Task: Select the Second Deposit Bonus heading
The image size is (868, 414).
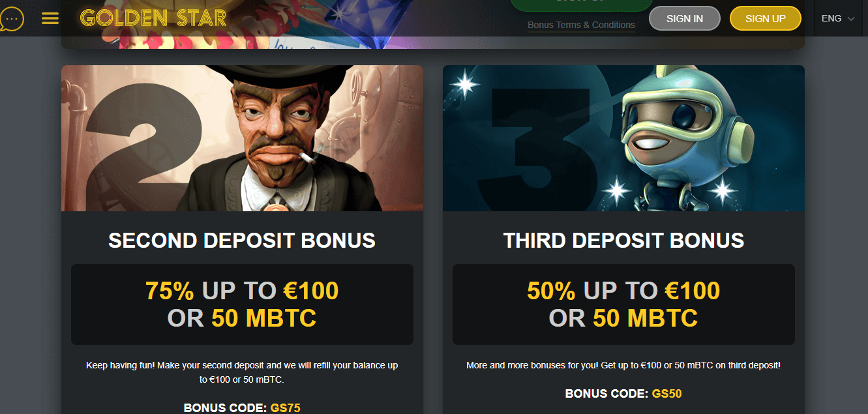Action: click(x=242, y=241)
